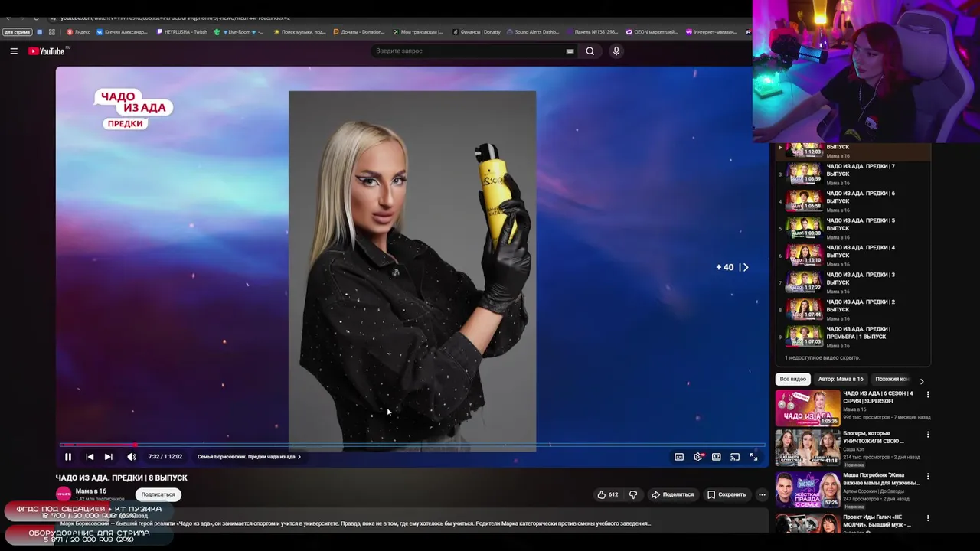Expand the video description text

point(355,523)
